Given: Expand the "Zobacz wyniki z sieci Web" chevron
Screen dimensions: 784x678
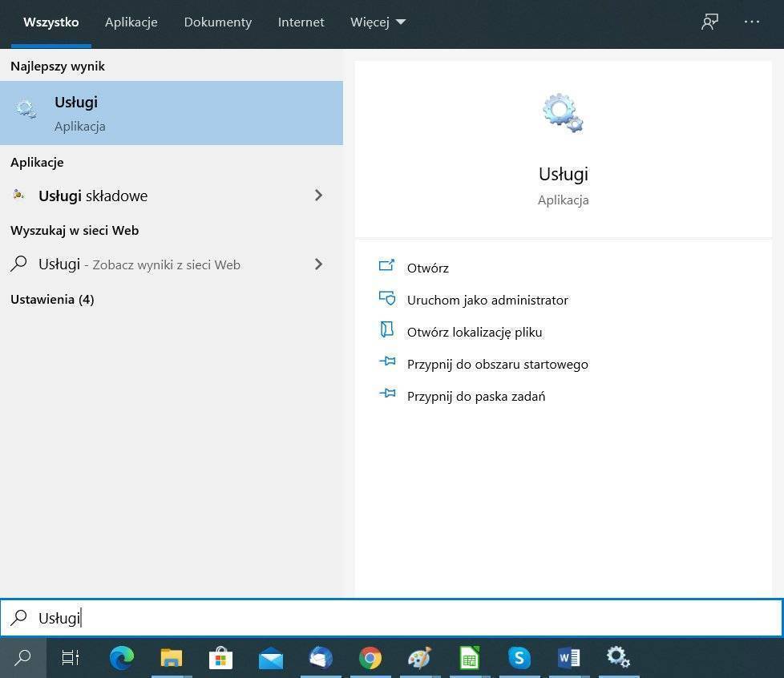Looking at the screenshot, I should (x=318, y=264).
